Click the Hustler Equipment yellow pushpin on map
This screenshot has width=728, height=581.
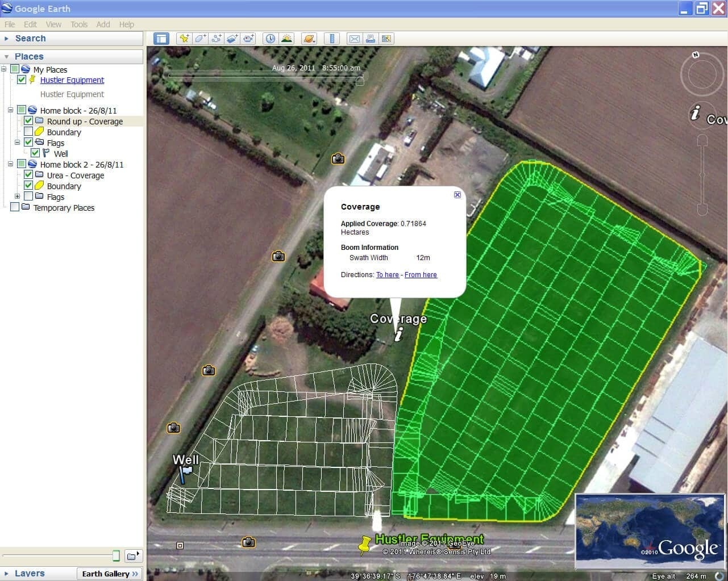(364, 544)
